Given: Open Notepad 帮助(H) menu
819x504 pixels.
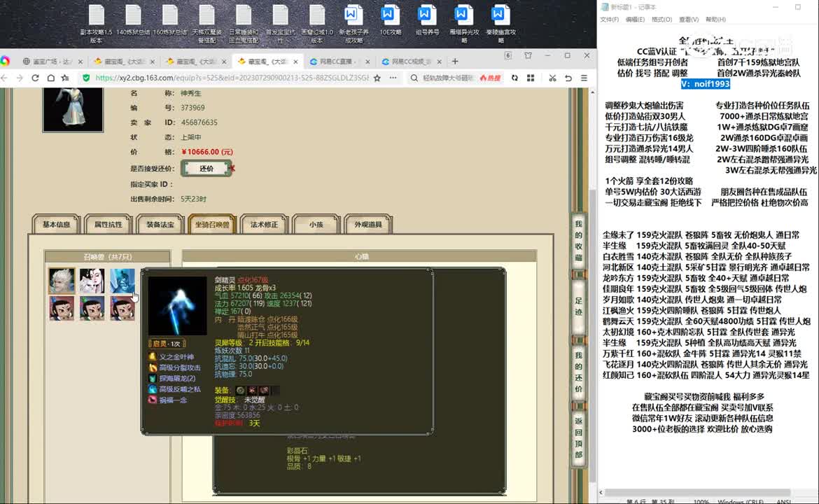Looking at the screenshot, I should tap(715, 20).
